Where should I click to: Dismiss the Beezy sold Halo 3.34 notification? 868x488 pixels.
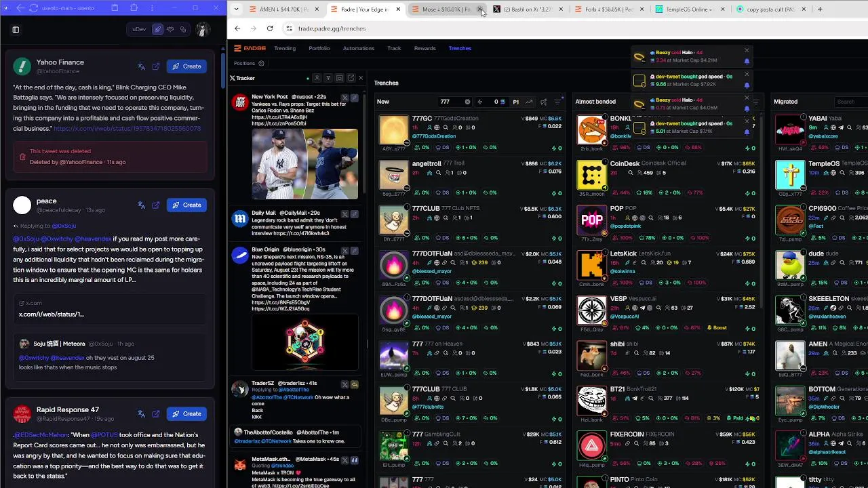747,50
